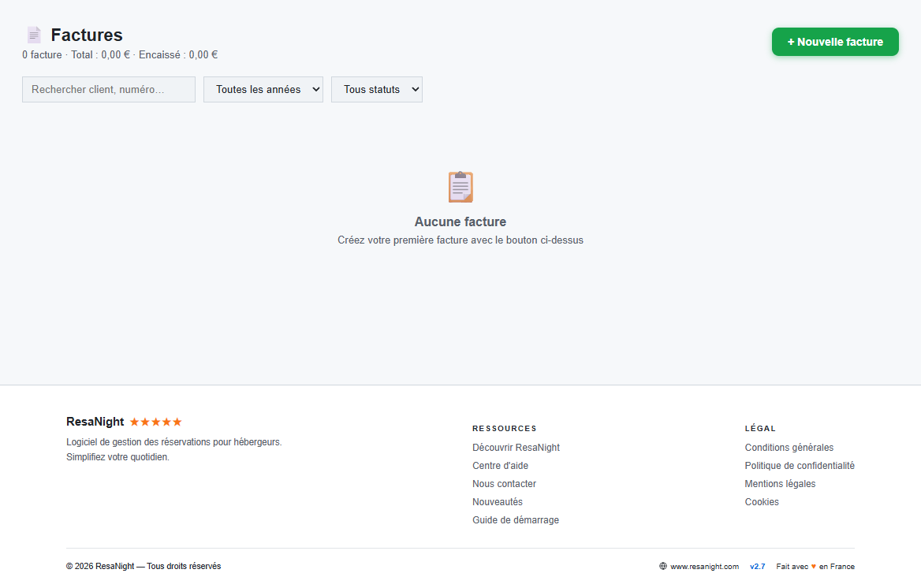The height and width of the screenshot is (588, 921).
Task: Click the © 2026 ResaNight copyright text
Action: tap(144, 566)
